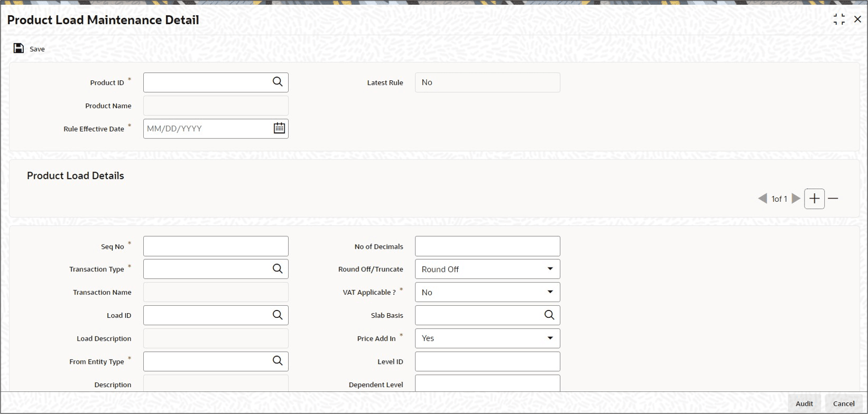This screenshot has height=414, width=868.
Task: Click the Description read-only field
Action: (216, 383)
